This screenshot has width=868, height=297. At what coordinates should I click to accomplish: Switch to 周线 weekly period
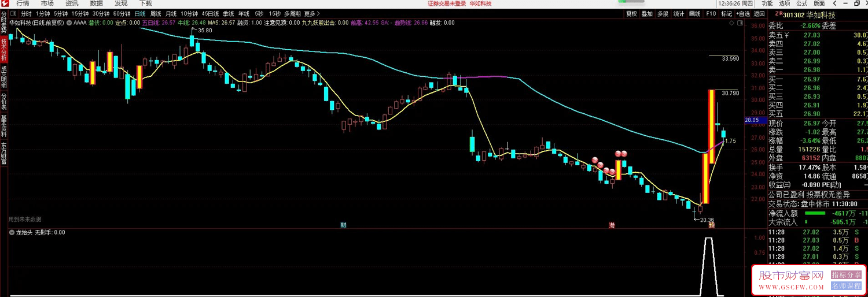pos(156,13)
